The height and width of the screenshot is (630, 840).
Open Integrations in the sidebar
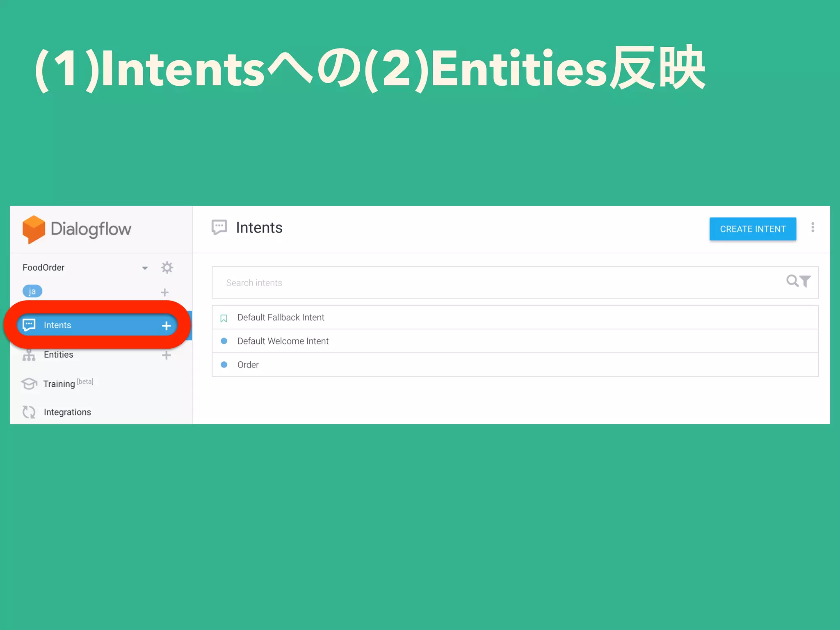point(67,412)
